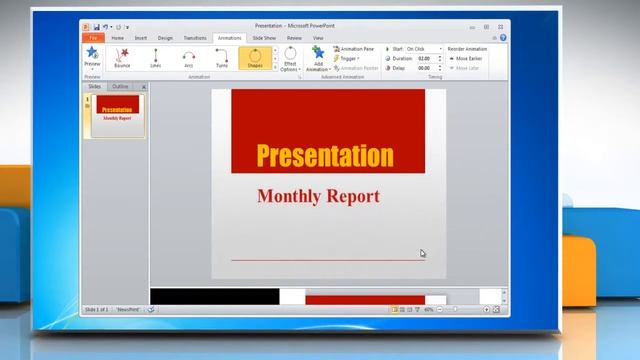Click the Add Animation button
This screenshot has width=640, height=360.
318,59
